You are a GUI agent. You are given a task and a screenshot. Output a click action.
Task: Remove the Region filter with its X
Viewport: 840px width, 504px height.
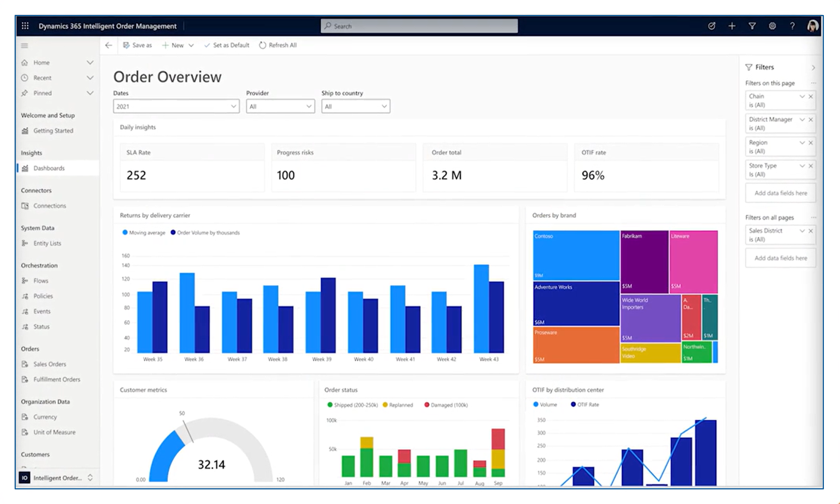811,143
